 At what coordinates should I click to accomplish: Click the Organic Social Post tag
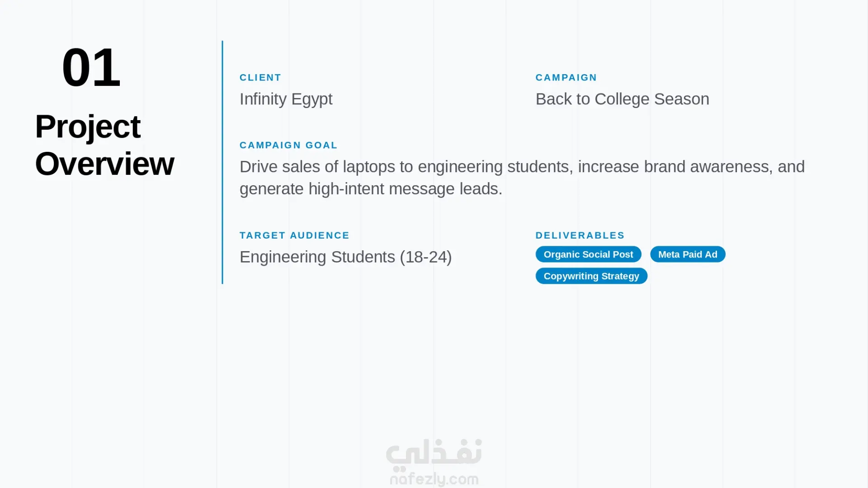pos(588,254)
